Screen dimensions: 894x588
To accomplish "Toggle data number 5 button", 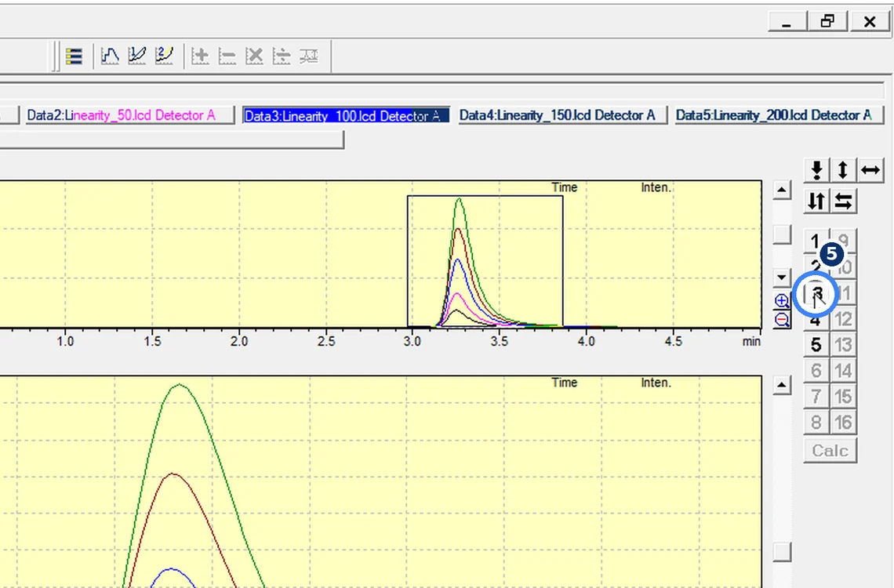I will (816, 345).
